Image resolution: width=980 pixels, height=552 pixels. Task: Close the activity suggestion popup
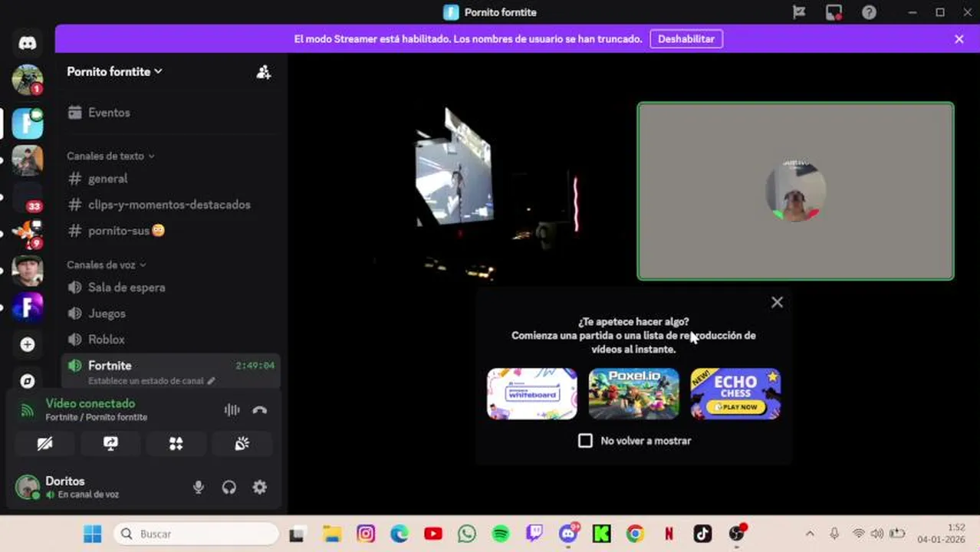[777, 302]
